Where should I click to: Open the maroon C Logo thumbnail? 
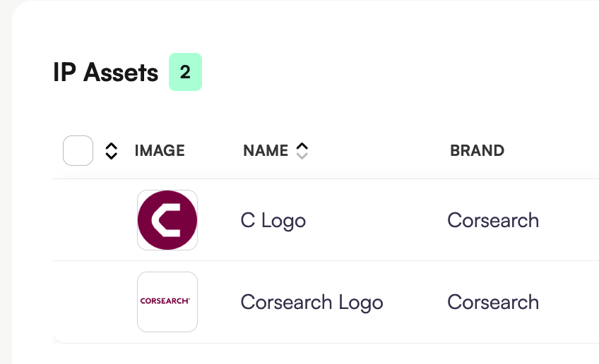(x=167, y=220)
